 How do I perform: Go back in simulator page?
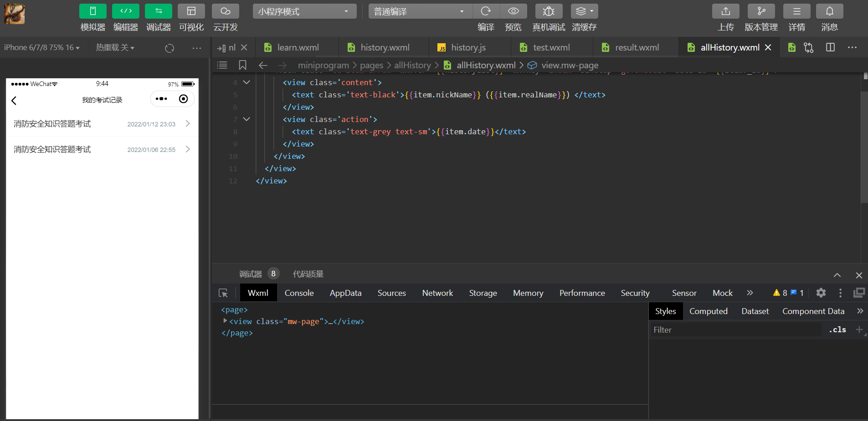coord(14,101)
